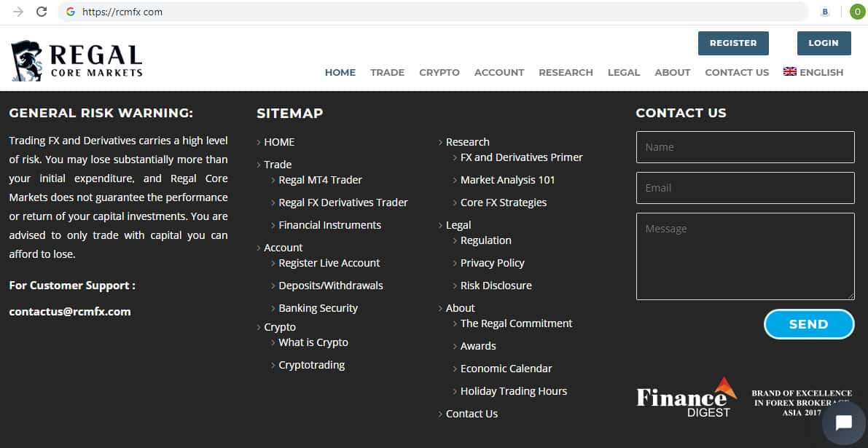
Task: Open the Risk Disclosure link
Action: tap(496, 286)
